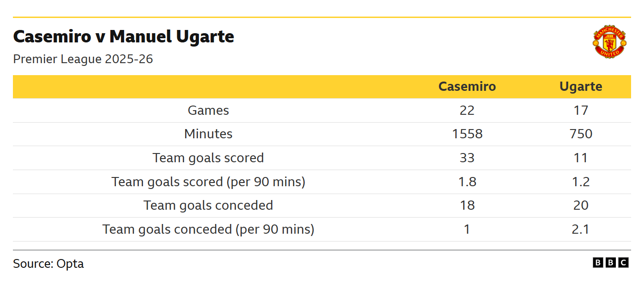The image size is (644, 289).
Task: Click Ugarte's conceded per 90 value 2.1
Action: coord(580,230)
